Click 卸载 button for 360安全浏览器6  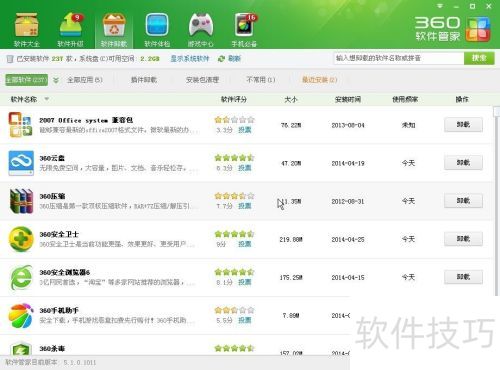[x=463, y=277]
